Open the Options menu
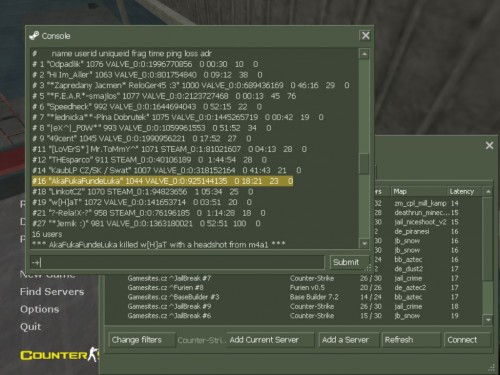The height and width of the screenshot is (375, 500). pyautogui.click(x=39, y=309)
